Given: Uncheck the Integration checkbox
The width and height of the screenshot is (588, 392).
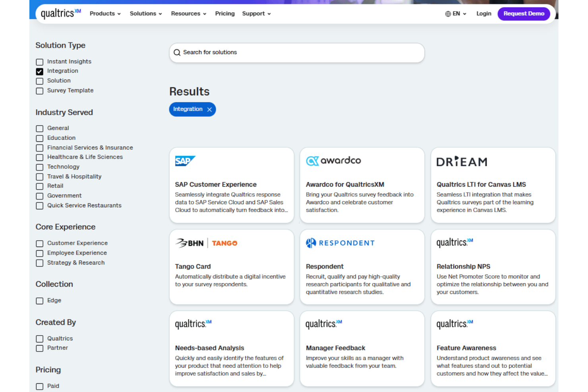Looking at the screenshot, I should coord(40,71).
